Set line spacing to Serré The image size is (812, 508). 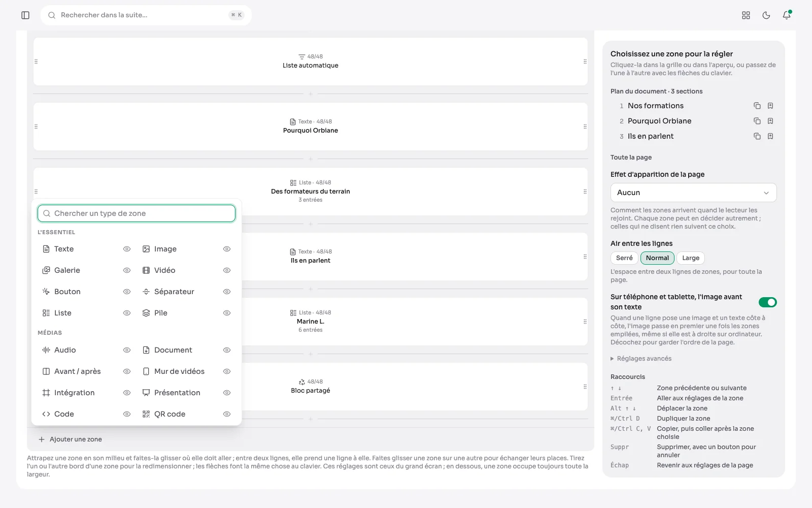(x=624, y=258)
